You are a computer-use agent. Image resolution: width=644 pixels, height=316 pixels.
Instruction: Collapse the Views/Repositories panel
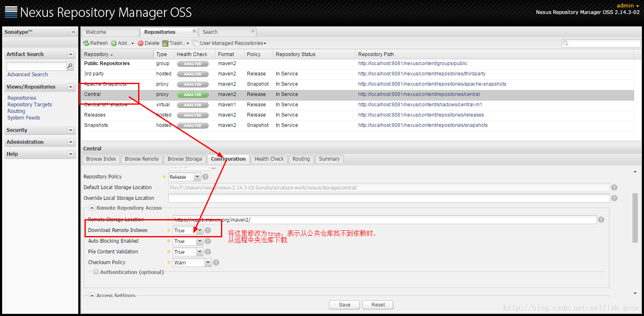click(x=71, y=87)
